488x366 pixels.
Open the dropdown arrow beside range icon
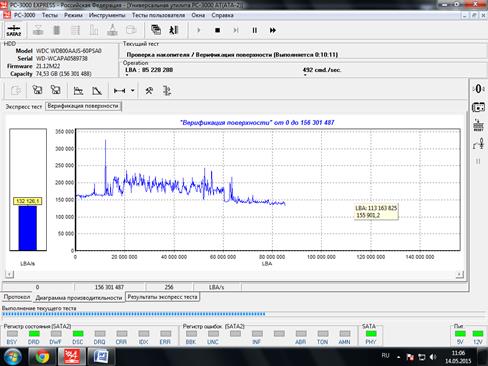(133, 90)
